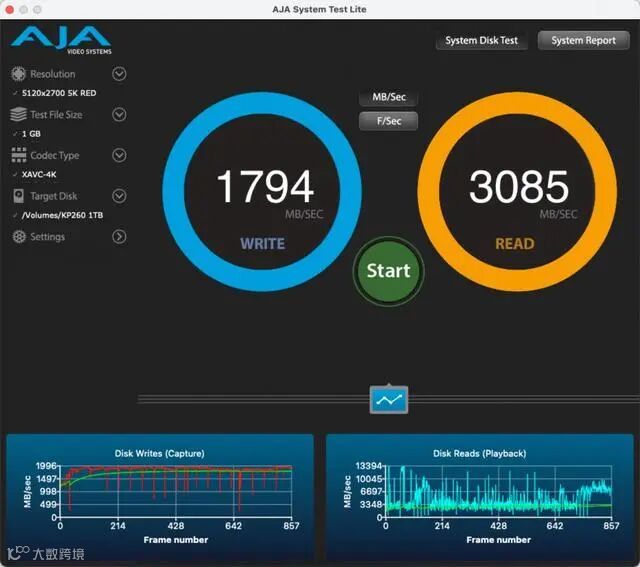Click the Resolution gear icon
This screenshot has width=640, height=567.
click(x=18, y=74)
